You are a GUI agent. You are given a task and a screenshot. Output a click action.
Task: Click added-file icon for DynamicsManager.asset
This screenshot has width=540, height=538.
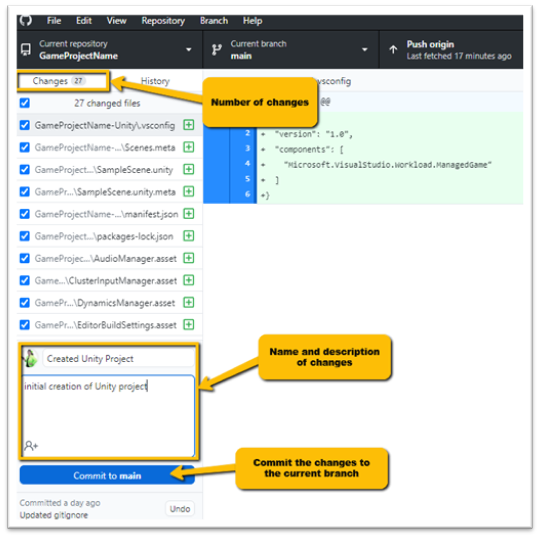tap(189, 302)
